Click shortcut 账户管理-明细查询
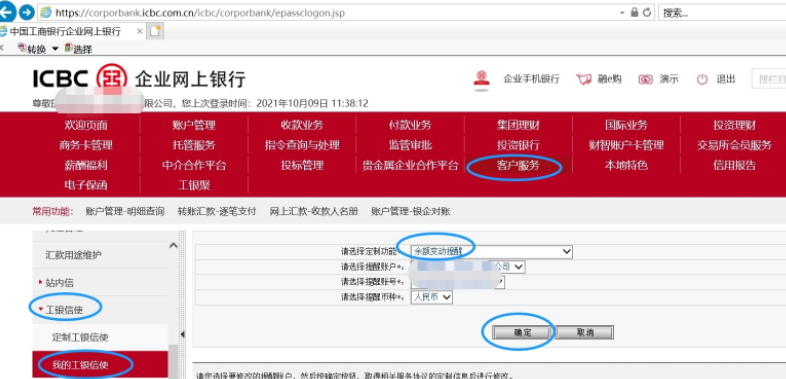This screenshot has width=786, height=379. click(x=125, y=212)
